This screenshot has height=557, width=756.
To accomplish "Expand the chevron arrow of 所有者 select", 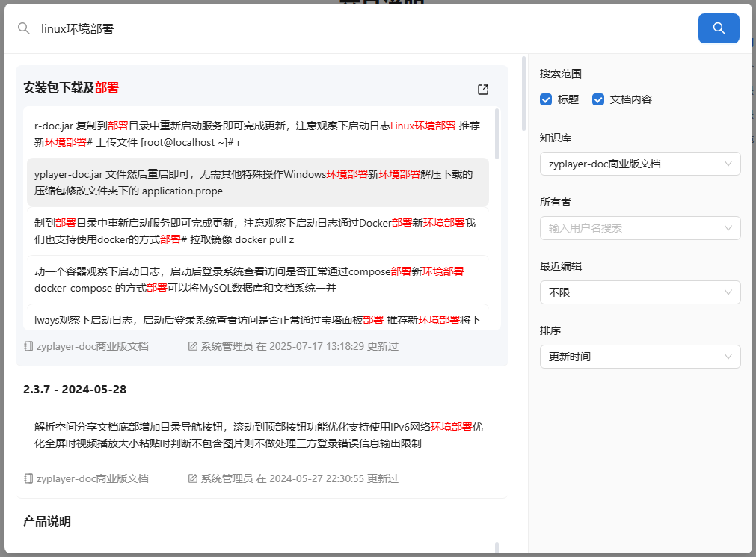I will click(x=728, y=228).
